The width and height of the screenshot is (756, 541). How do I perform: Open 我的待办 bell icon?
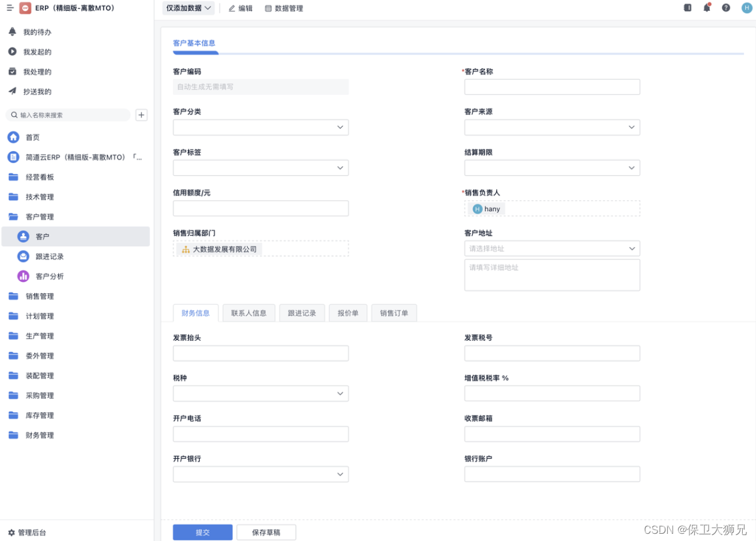tap(12, 31)
